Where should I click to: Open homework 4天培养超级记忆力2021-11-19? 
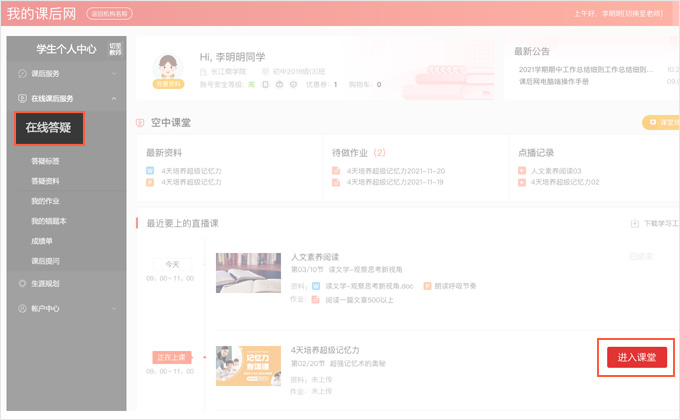click(x=395, y=182)
